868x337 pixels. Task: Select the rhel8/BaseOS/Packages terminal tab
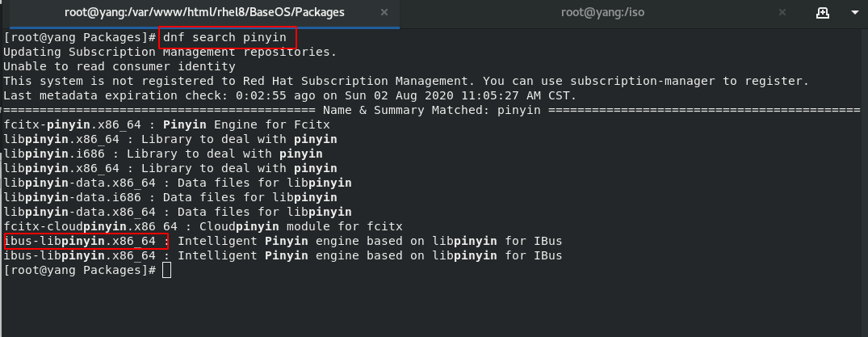coord(204,12)
